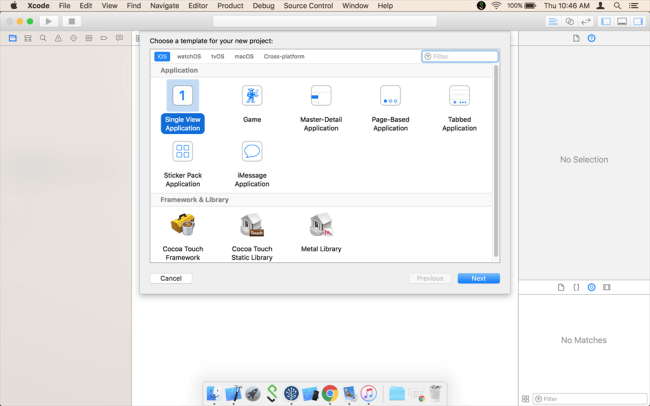Cancel the new project dialog
This screenshot has width=650, height=406.
171,278
